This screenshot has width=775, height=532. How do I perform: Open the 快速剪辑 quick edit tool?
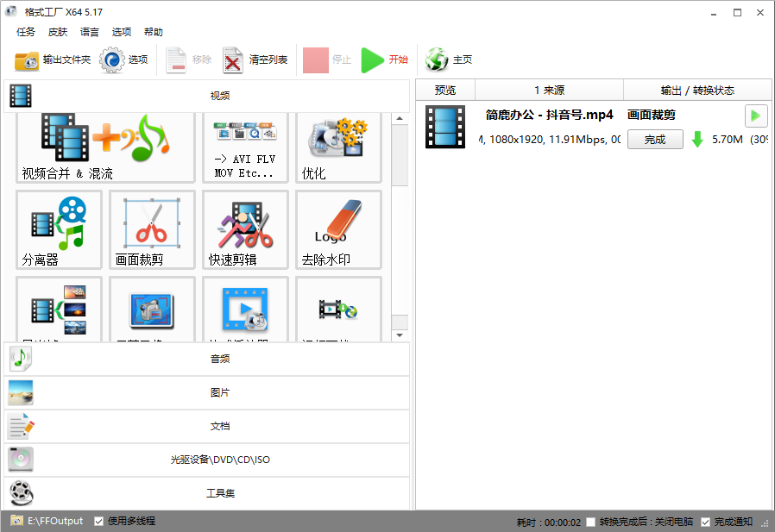245,230
